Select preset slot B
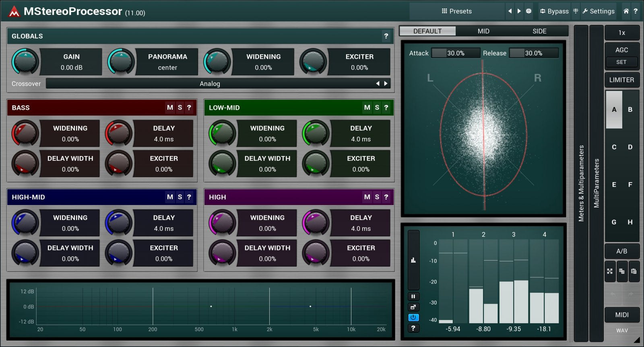The image size is (644, 347). (x=630, y=109)
